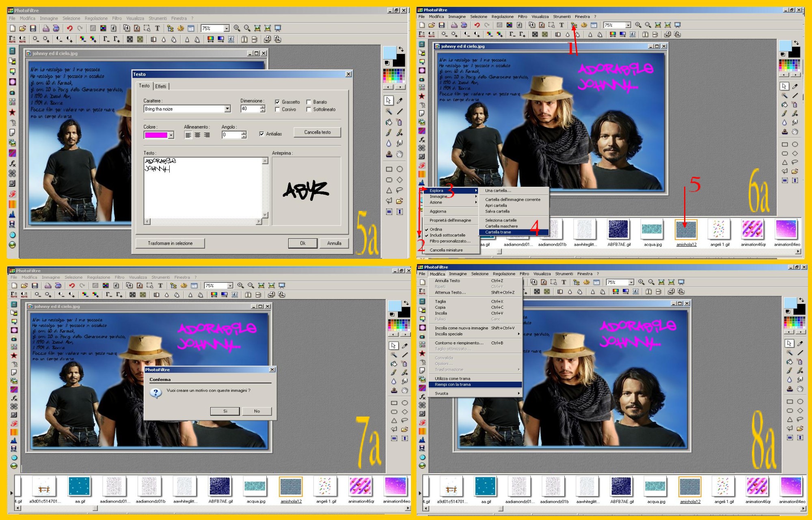Viewport: 812px width, 520px height.
Task: Select amishola12 thumbnail marked by arrow 5
Action: pyautogui.click(x=686, y=230)
